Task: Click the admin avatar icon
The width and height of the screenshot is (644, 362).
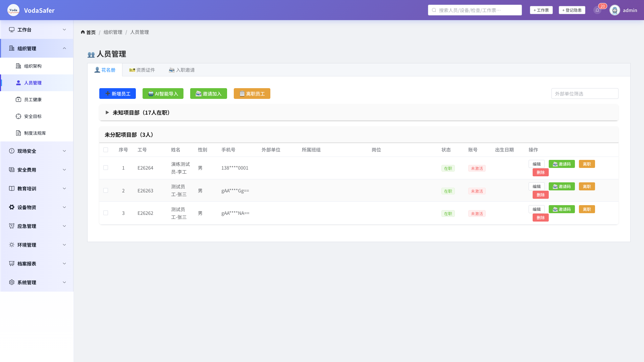Action: 615,10
